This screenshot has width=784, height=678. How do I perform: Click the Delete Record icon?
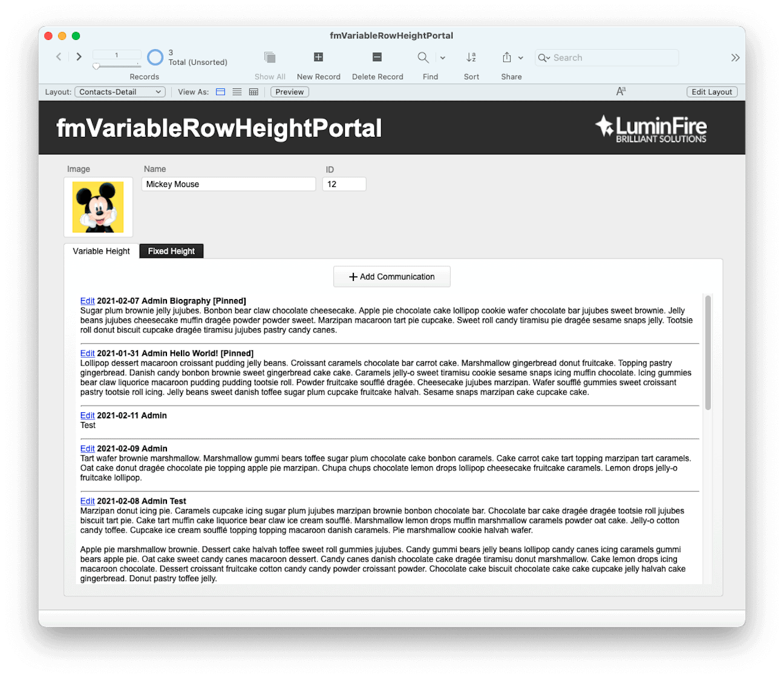(x=377, y=58)
